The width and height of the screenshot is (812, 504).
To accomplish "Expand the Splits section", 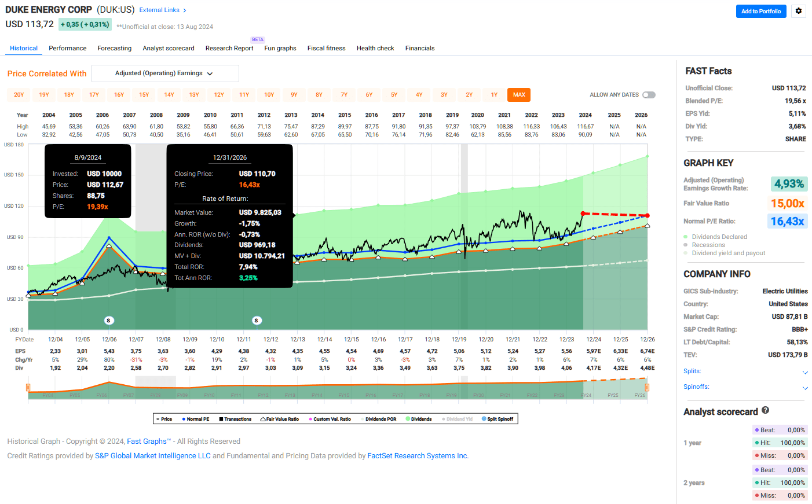I will pyautogui.click(x=805, y=372).
